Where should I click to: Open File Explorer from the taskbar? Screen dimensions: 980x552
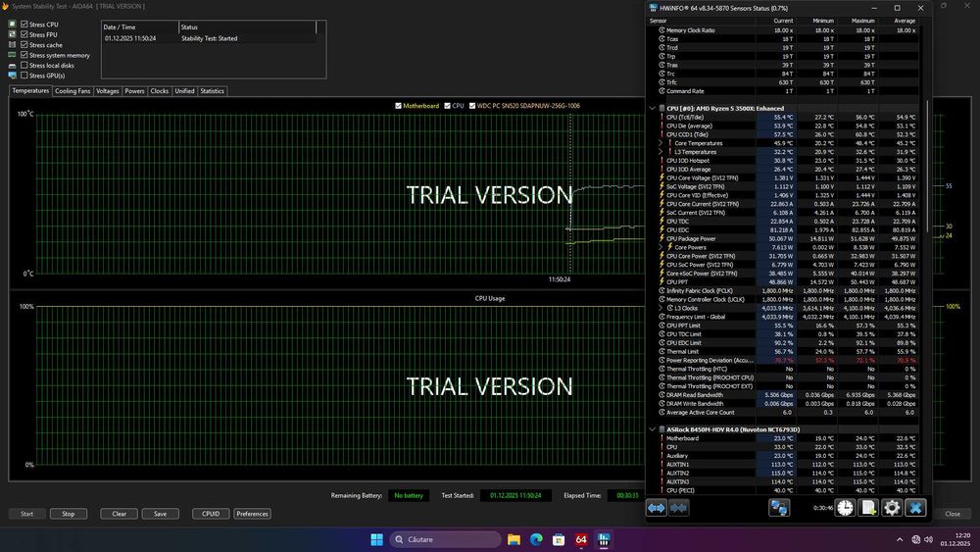click(x=514, y=539)
